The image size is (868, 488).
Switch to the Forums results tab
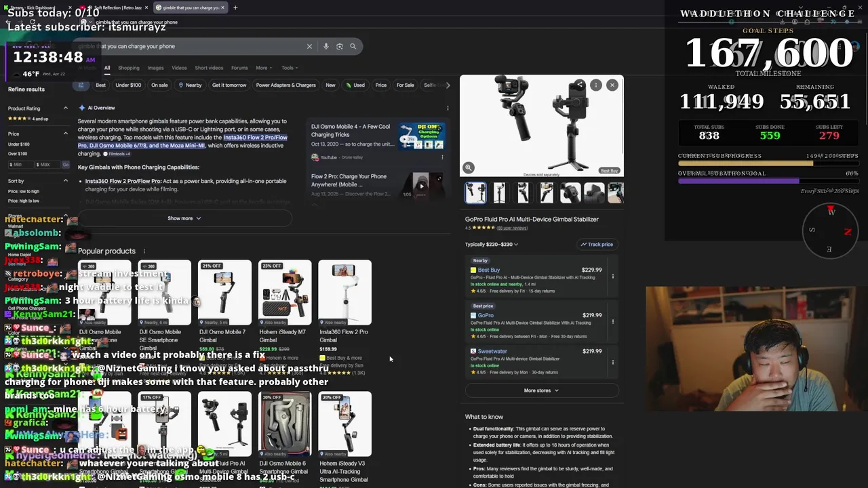coord(239,68)
